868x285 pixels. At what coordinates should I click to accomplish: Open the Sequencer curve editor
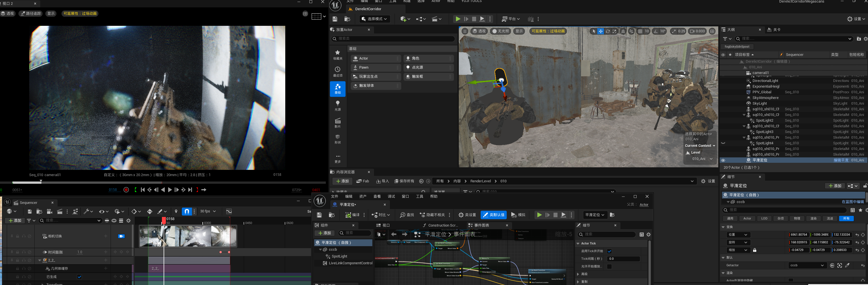[229, 211]
